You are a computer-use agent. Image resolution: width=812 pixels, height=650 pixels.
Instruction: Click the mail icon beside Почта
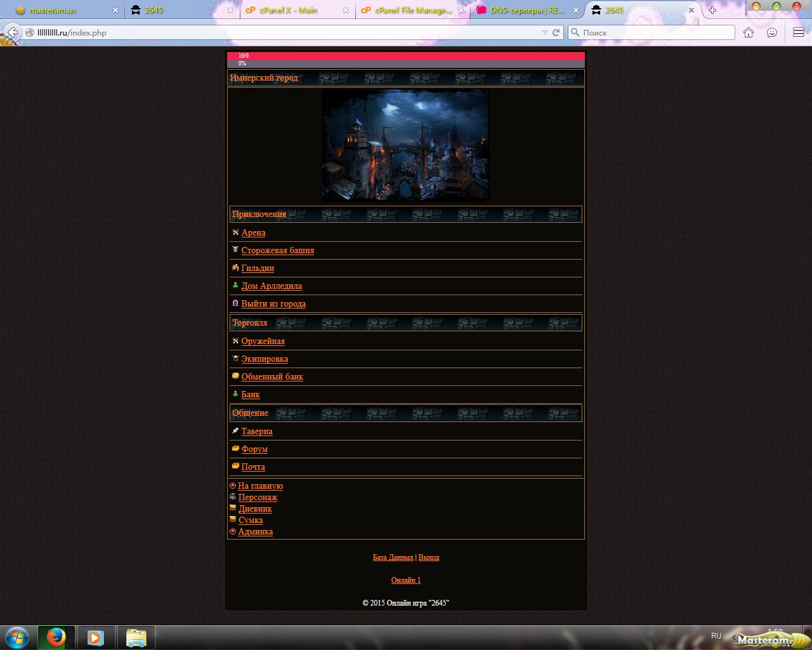coord(235,467)
